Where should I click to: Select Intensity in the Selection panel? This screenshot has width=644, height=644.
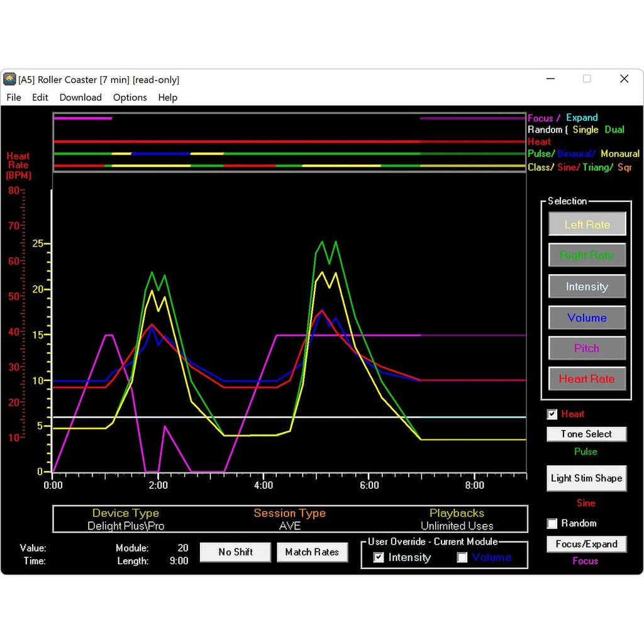pos(587,286)
